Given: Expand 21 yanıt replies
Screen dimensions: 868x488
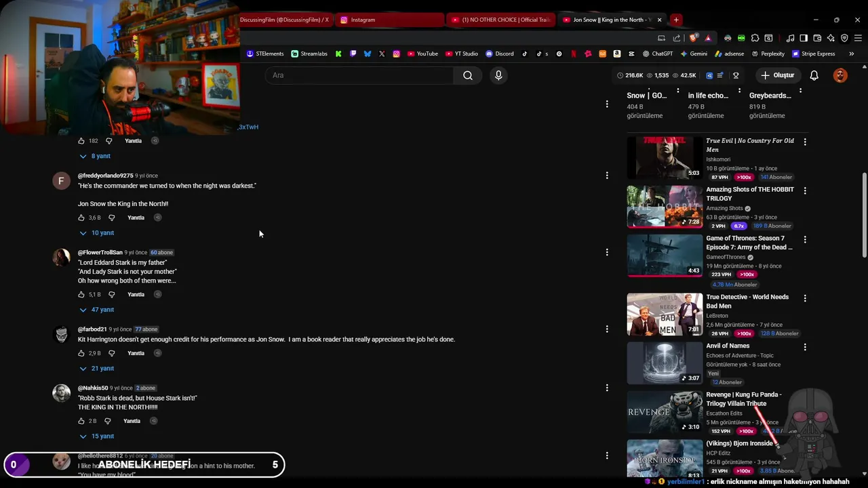Looking at the screenshot, I should coord(97,368).
